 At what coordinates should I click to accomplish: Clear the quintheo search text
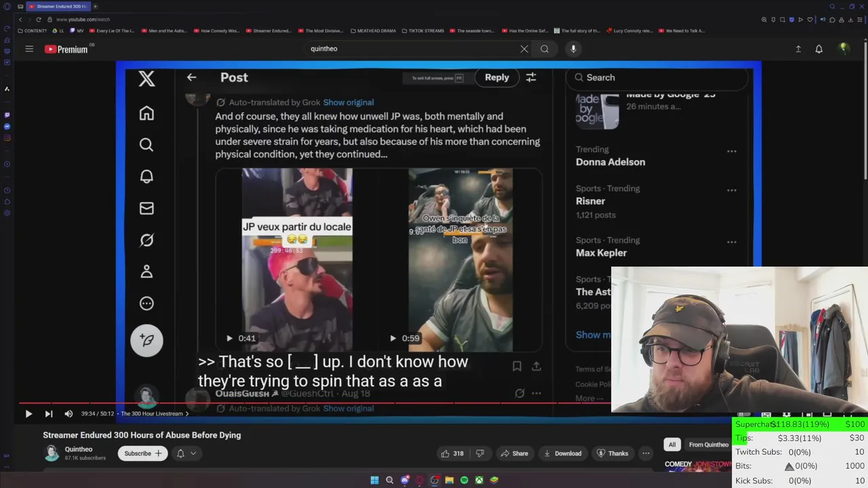tap(524, 49)
